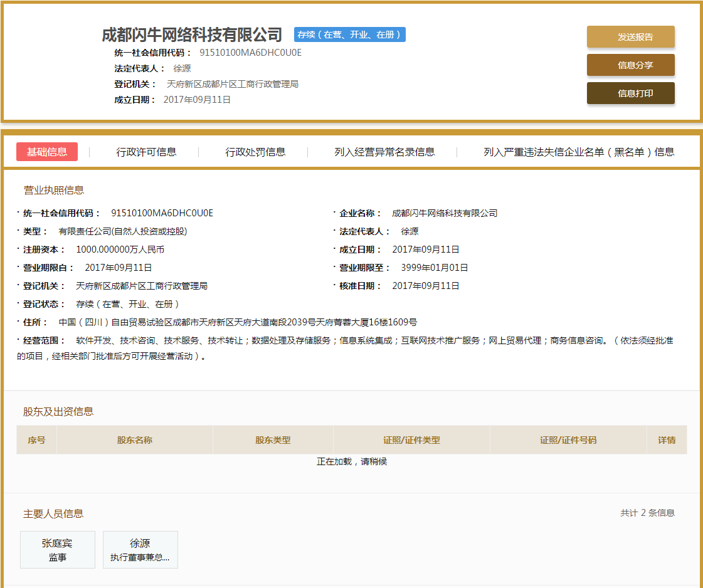Click the 证照/证件号码 column header
The image size is (703, 588).
pyautogui.click(x=568, y=440)
